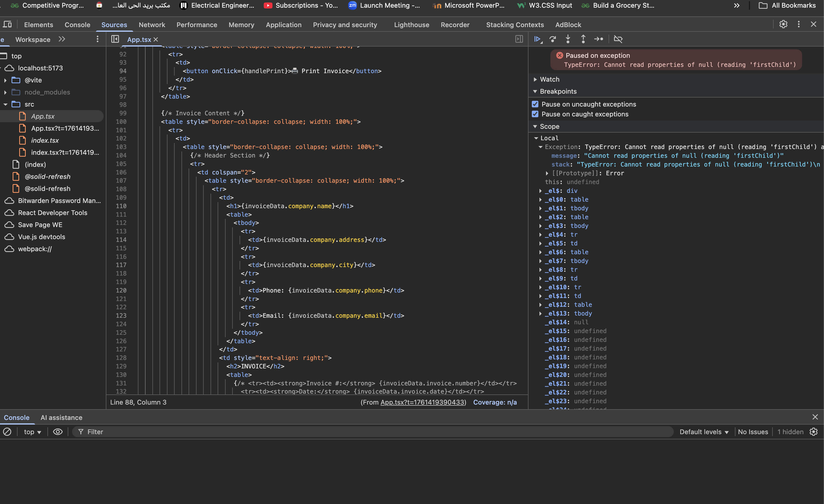Click the Step over next function icon
The width and height of the screenshot is (824, 504).
coord(553,39)
